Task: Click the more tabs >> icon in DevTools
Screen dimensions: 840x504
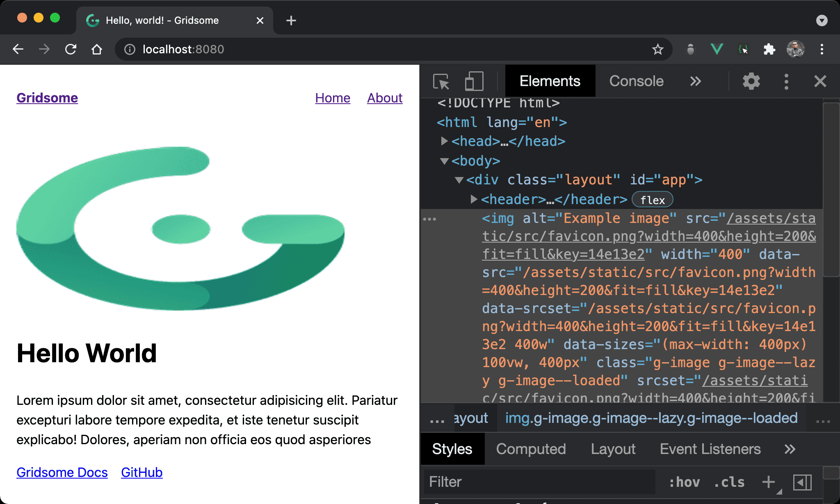Action: pos(696,81)
